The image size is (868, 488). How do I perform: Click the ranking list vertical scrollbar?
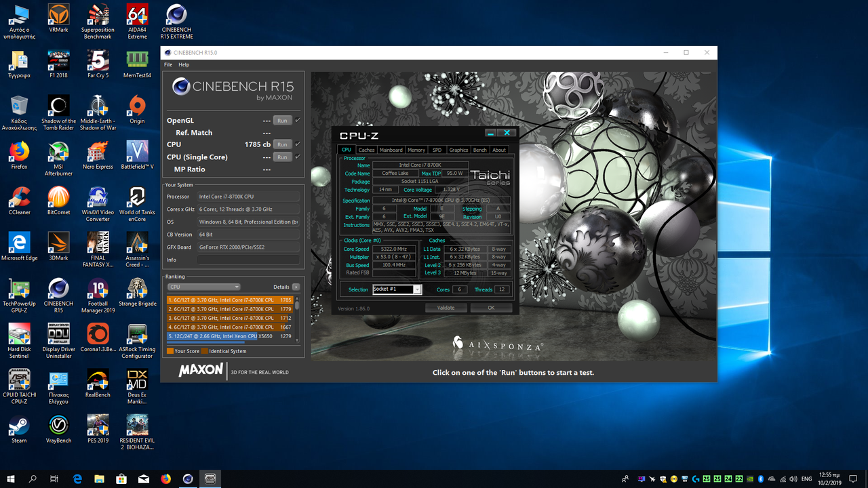pyautogui.click(x=297, y=319)
